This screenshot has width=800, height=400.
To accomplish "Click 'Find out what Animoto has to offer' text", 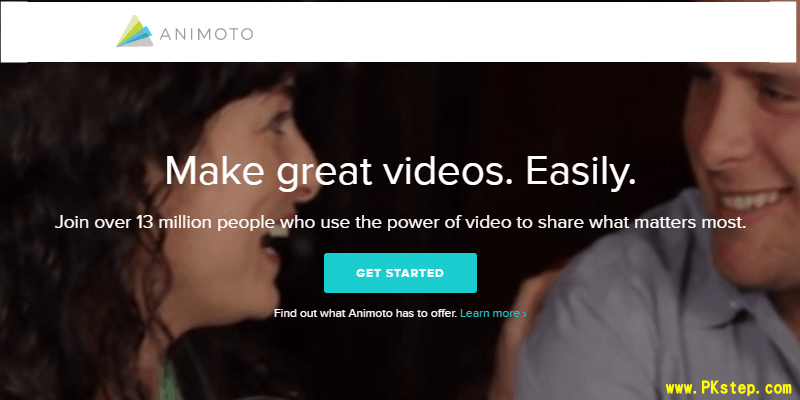I will click(365, 313).
